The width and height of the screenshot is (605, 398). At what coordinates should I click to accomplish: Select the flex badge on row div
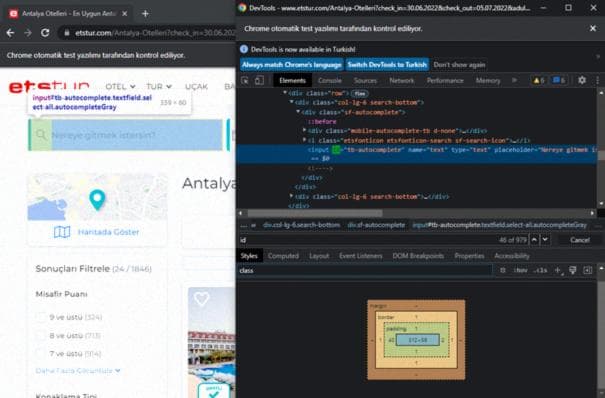tap(360, 93)
